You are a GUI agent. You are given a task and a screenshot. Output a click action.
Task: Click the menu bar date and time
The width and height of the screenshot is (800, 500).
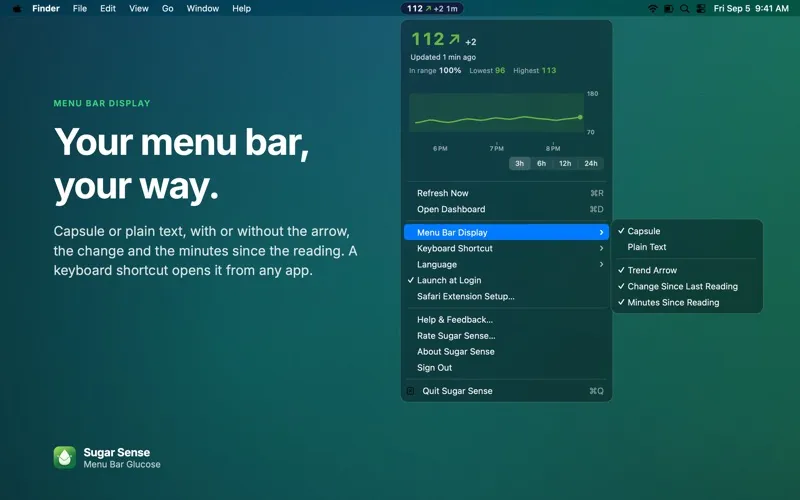click(751, 9)
